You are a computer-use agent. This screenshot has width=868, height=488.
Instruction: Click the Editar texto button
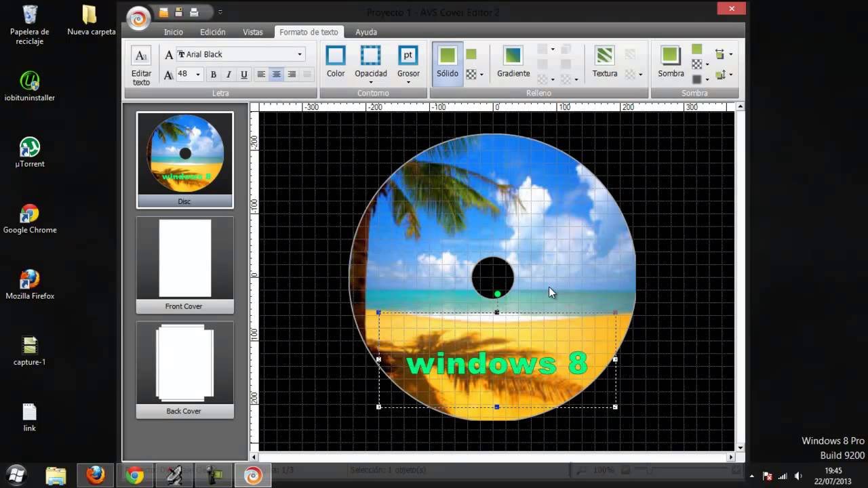(141, 66)
